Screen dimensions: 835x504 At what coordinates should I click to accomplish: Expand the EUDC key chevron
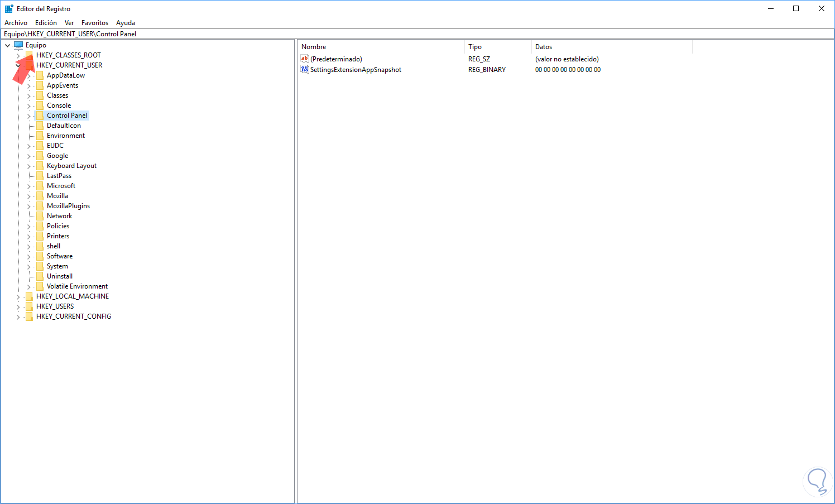click(28, 146)
